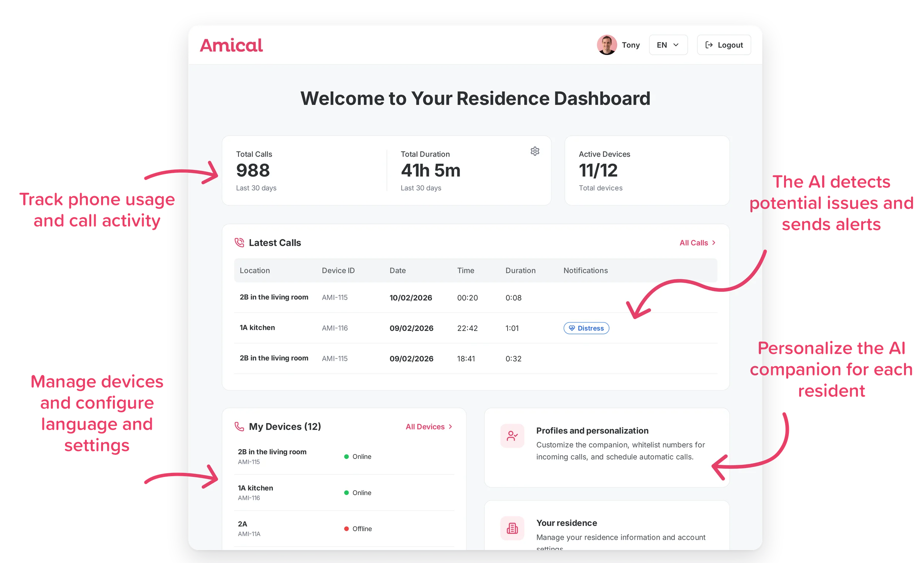Open the EN language dropdown
The image size is (924, 563).
coord(668,45)
